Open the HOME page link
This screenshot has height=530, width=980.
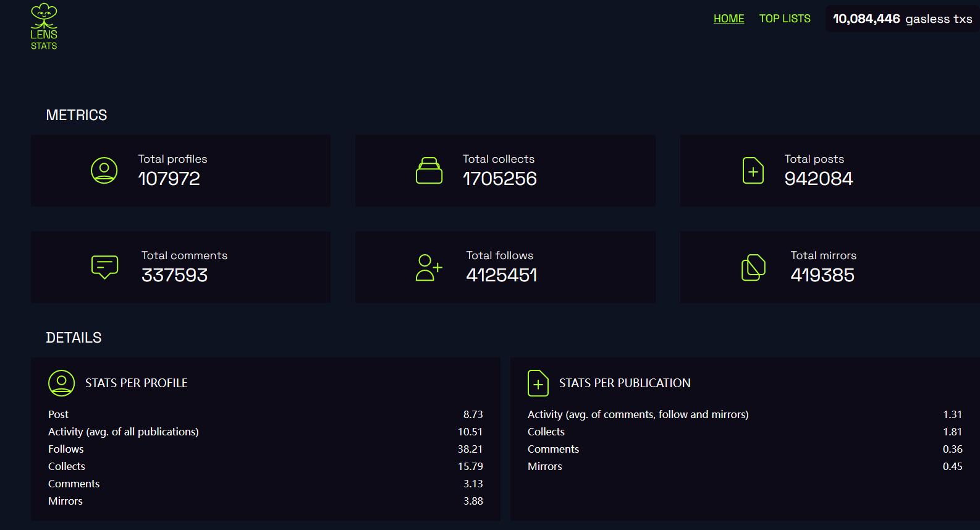[729, 19]
